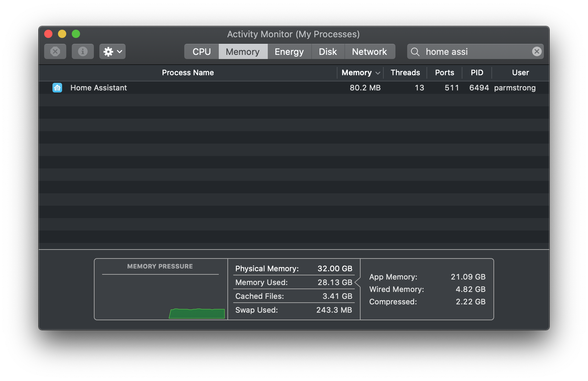
Task: Click the MEMORY PRESSURE heading
Action: [x=160, y=266]
